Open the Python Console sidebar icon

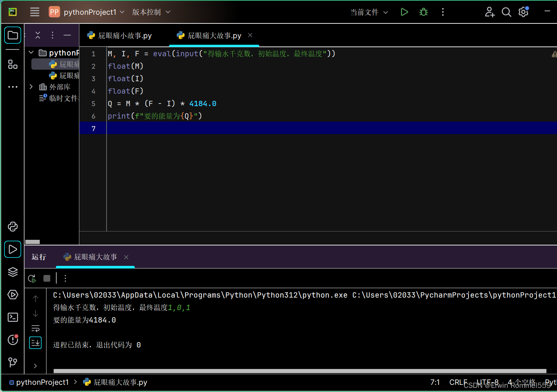point(12,227)
